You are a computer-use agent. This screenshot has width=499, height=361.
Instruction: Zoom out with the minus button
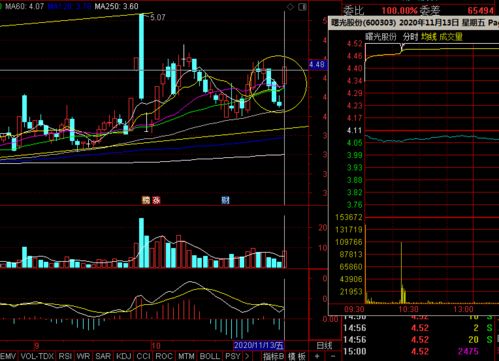pos(332,356)
